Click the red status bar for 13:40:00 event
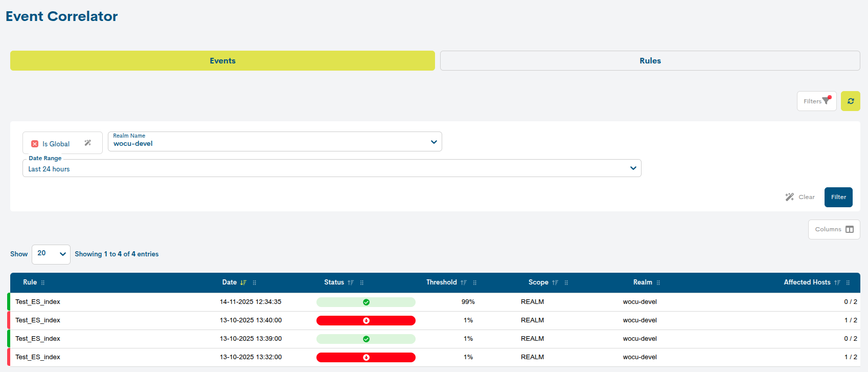Image resolution: width=868 pixels, height=372 pixels. pos(366,320)
